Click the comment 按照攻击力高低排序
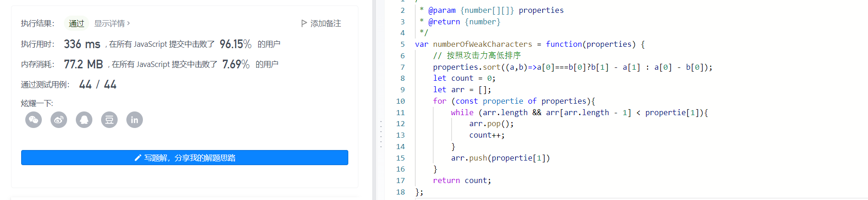 [477, 56]
